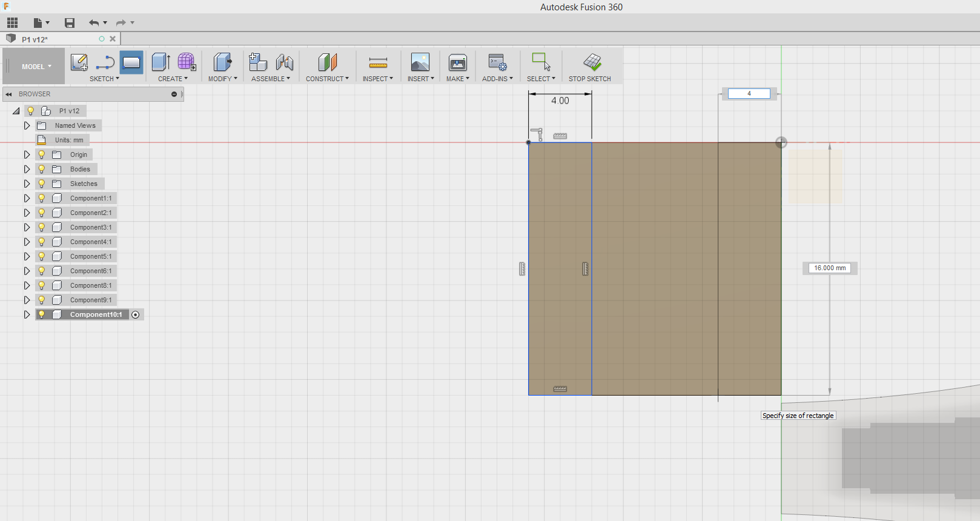Undo the last action
The image size is (980, 521).
94,23
